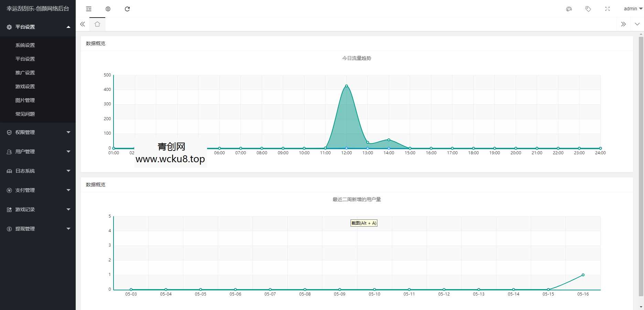Click the globe website icon in header
644x310 pixels.
[108, 9]
